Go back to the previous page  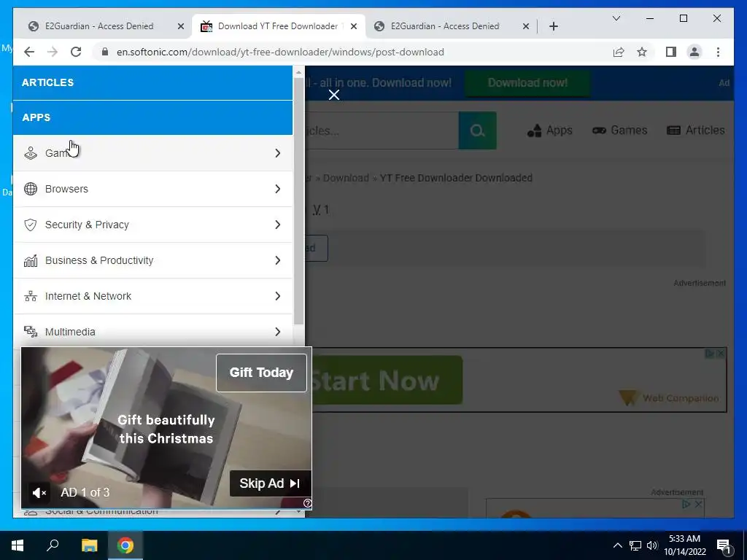pyautogui.click(x=29, y=52)
